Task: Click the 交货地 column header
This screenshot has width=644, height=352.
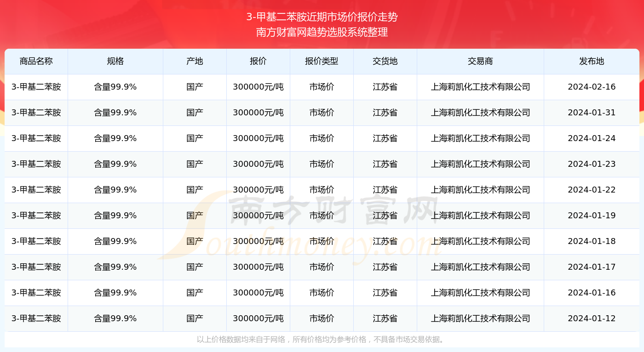Action: click(385, 61)
